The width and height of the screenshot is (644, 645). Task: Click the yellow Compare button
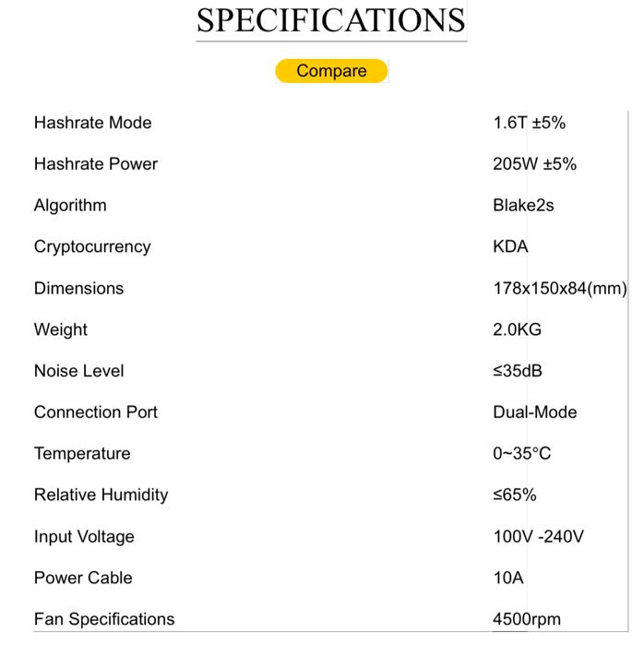[331, 71]
